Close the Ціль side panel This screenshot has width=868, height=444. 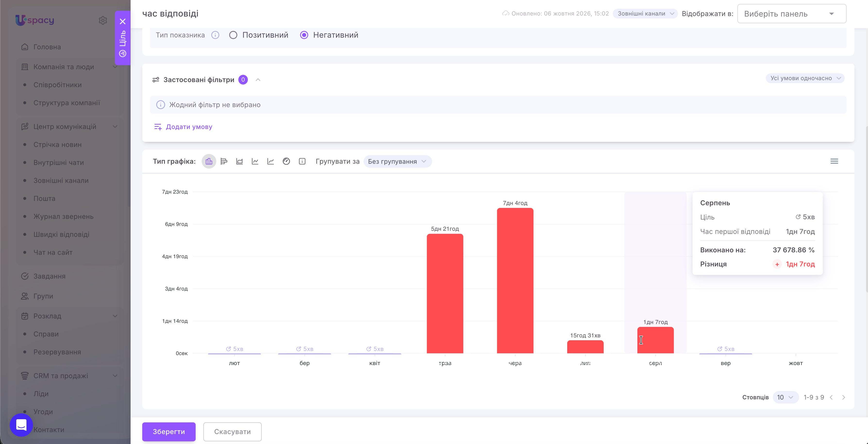pos(123,22)
